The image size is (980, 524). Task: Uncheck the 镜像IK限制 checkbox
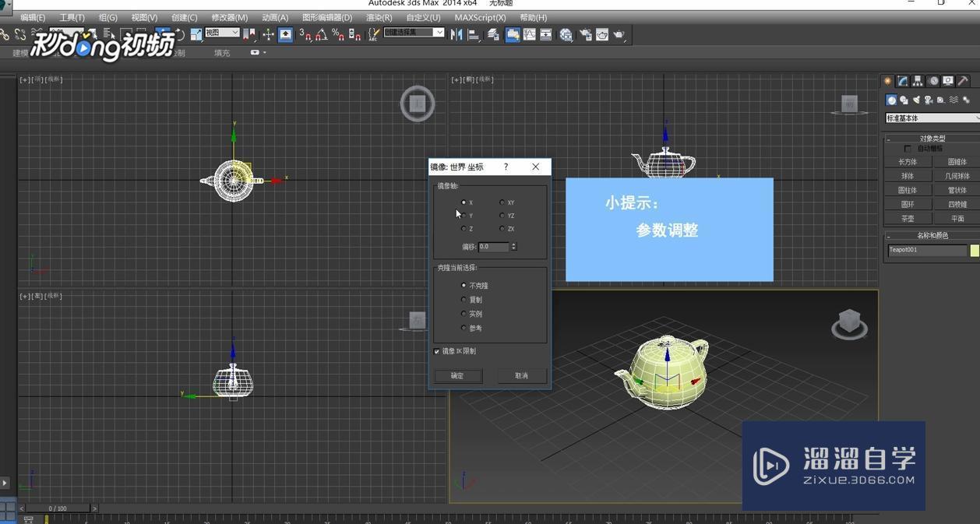click(x=437, y=351)
